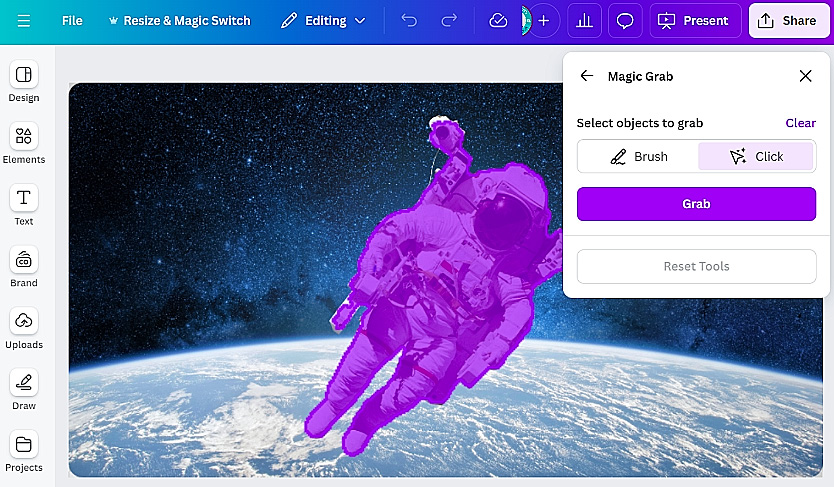Open the Draw sidebar panel

(23, 390)
